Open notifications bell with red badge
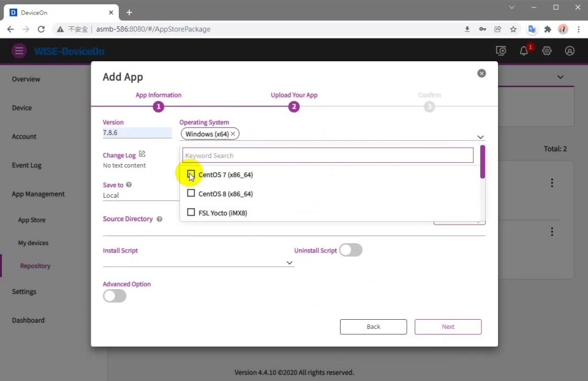Viewport: 588px width, 381px height. point(524,51)
